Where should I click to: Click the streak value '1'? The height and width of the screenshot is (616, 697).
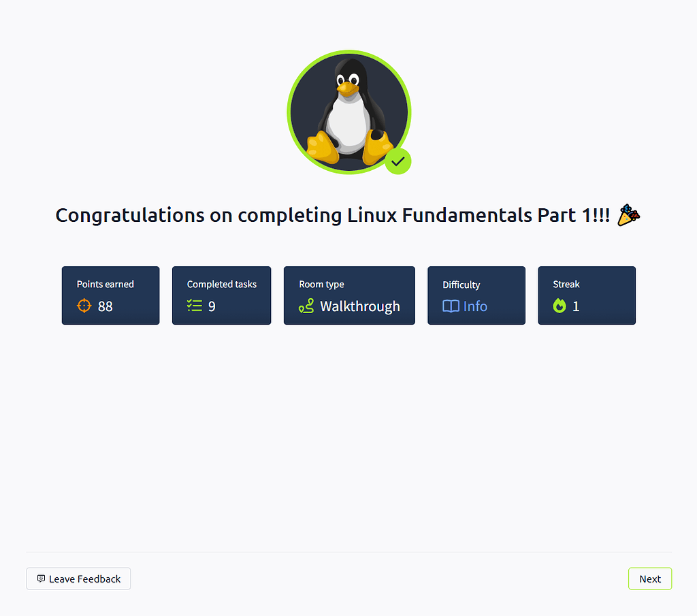click(576, 306)
